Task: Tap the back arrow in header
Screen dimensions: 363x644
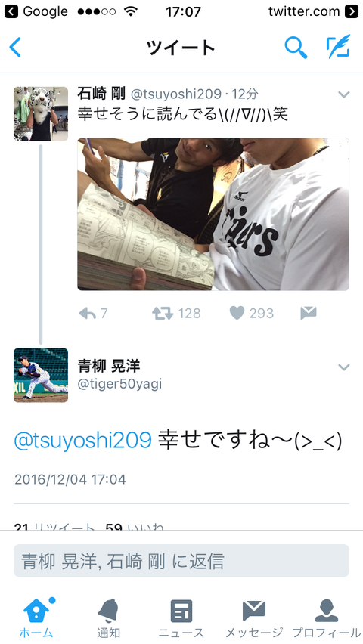Action: pos(15,47)
